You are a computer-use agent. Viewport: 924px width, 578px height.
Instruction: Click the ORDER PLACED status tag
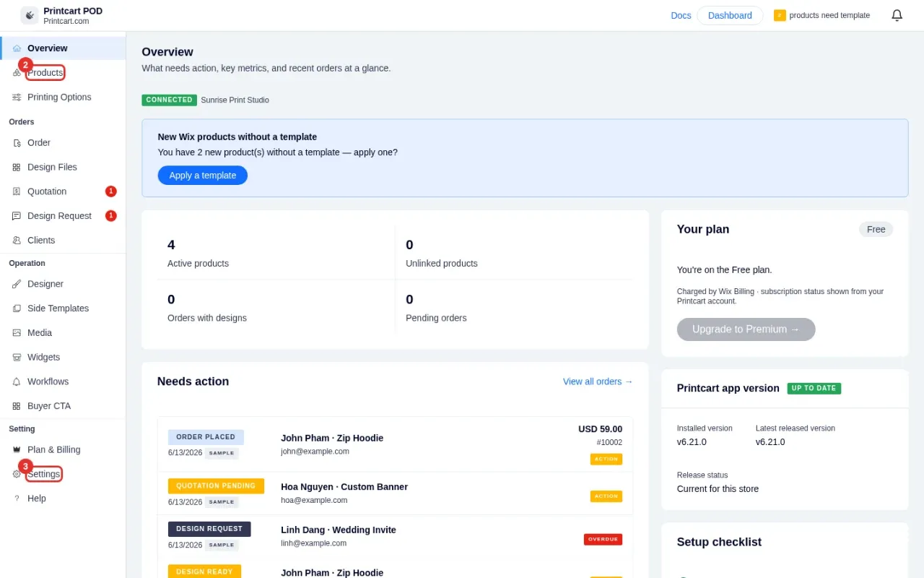point(206,437)
